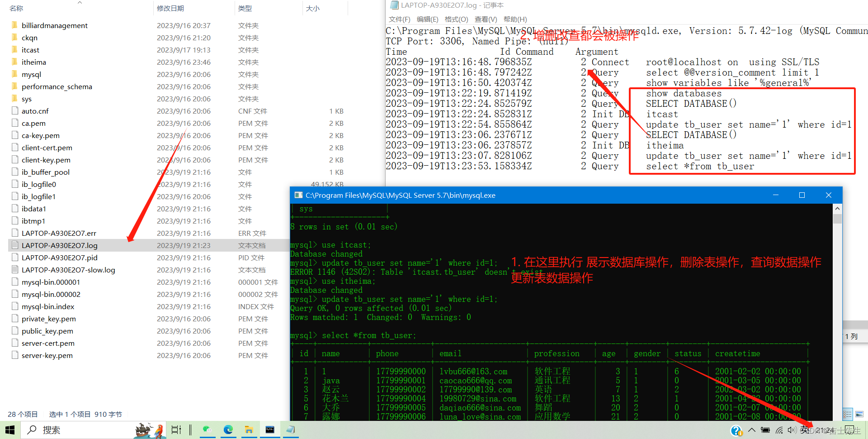Viewport: 868px width, 439px height.
Task: Switch to File Explorer in the taskbar
Action: pos(249,429)
